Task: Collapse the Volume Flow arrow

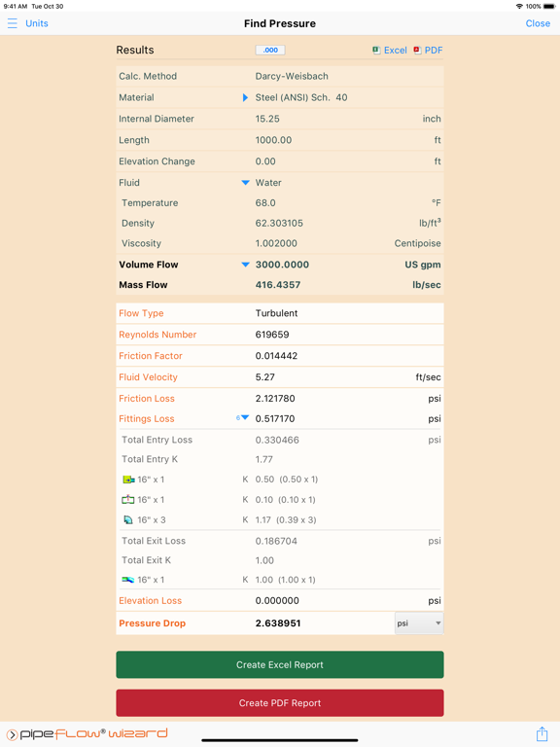Action: pyautogui.click(x=245, y=265)
